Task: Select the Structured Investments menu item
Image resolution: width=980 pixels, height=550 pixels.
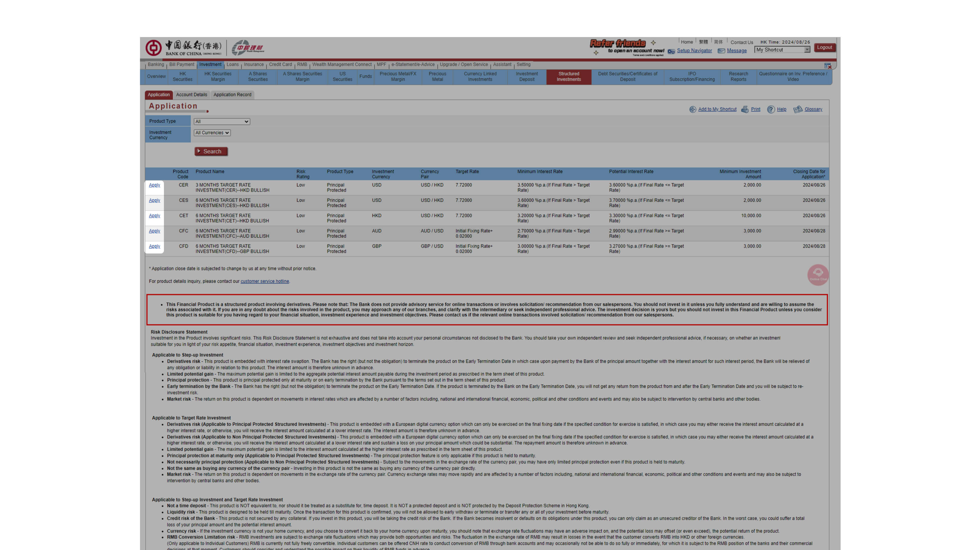Action: point(568,76)
